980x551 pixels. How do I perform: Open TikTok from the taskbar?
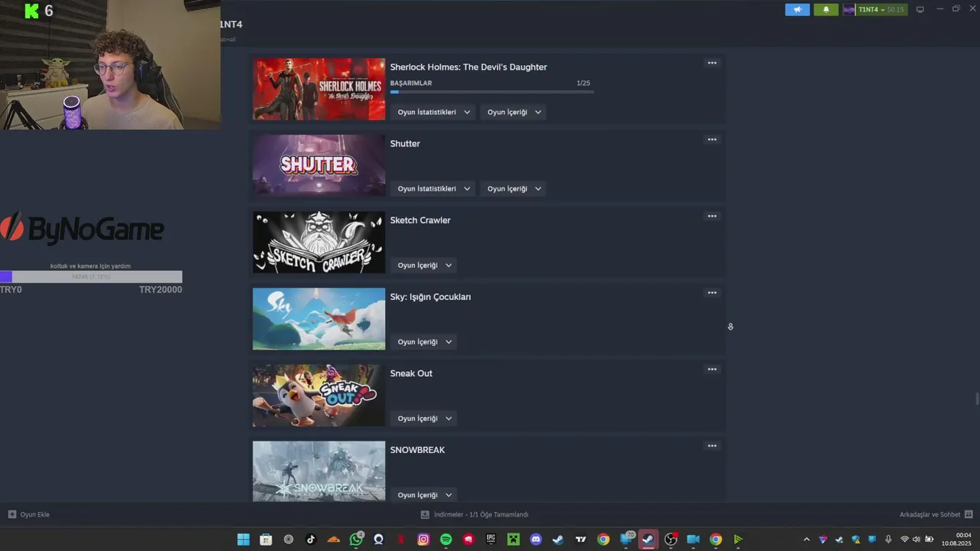click(311, 540)
